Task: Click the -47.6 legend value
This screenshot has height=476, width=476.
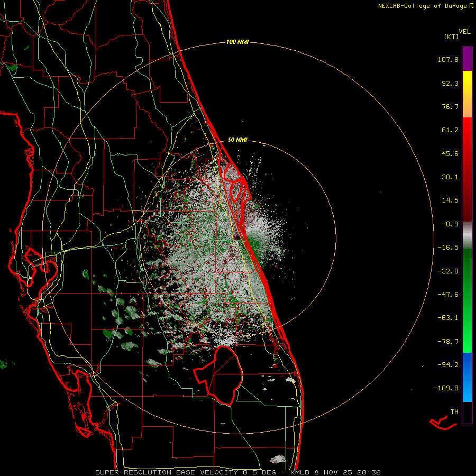Action: point(448,295)
